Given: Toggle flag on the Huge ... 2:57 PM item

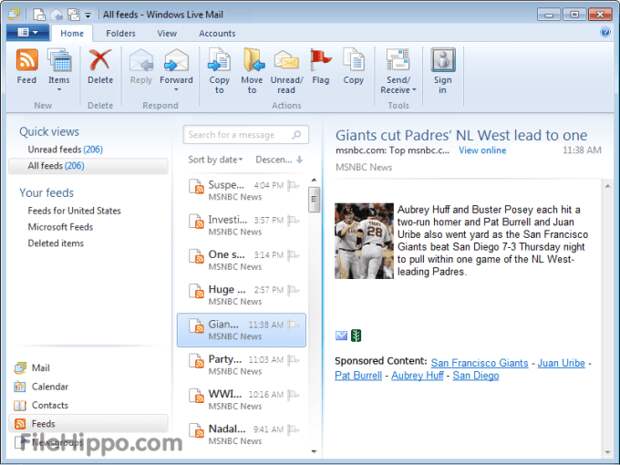Looking at the screenshot, I should 293,290.
